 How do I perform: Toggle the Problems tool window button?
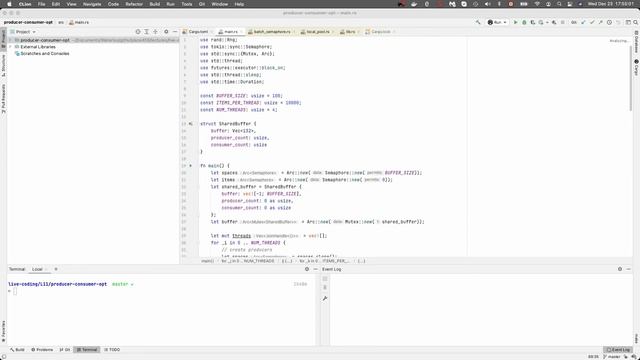[42, 350]
